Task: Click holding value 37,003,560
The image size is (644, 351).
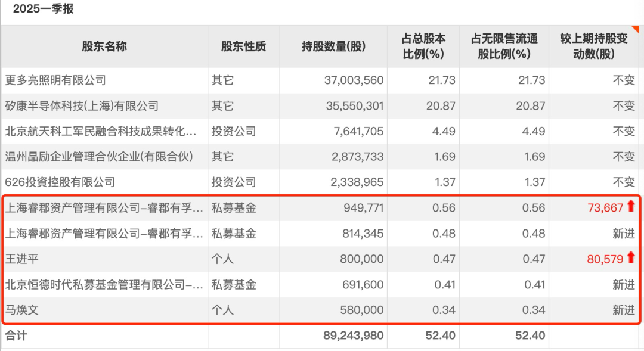Action: point(354,80)
